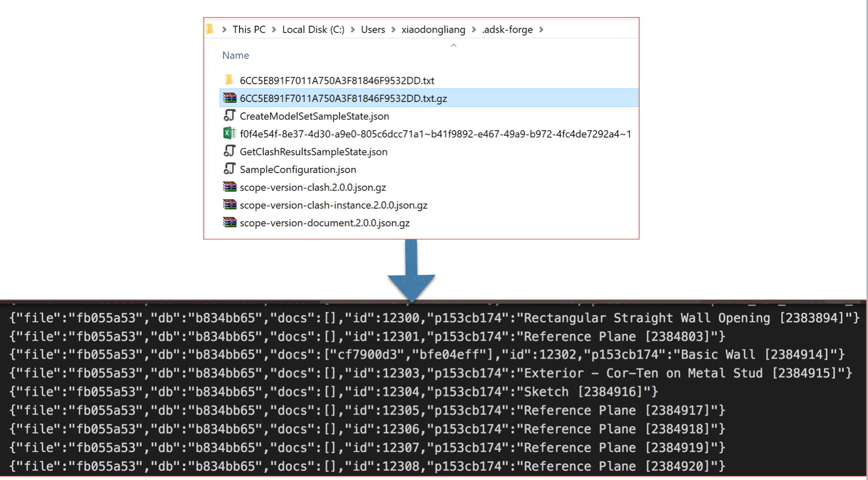Expand the chevron after Users
This screenshot has width=868, height=480.
point(393,29)
